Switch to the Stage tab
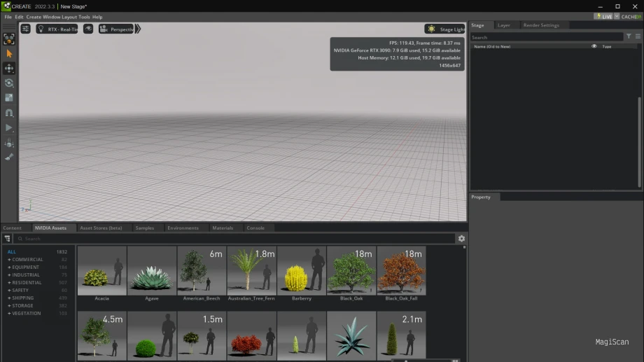Viewport: 644px width, 362px height. pos(477,25)
